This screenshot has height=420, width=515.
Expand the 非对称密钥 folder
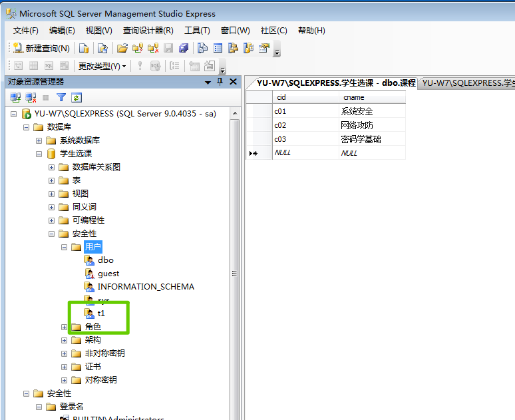pos(64,353)
